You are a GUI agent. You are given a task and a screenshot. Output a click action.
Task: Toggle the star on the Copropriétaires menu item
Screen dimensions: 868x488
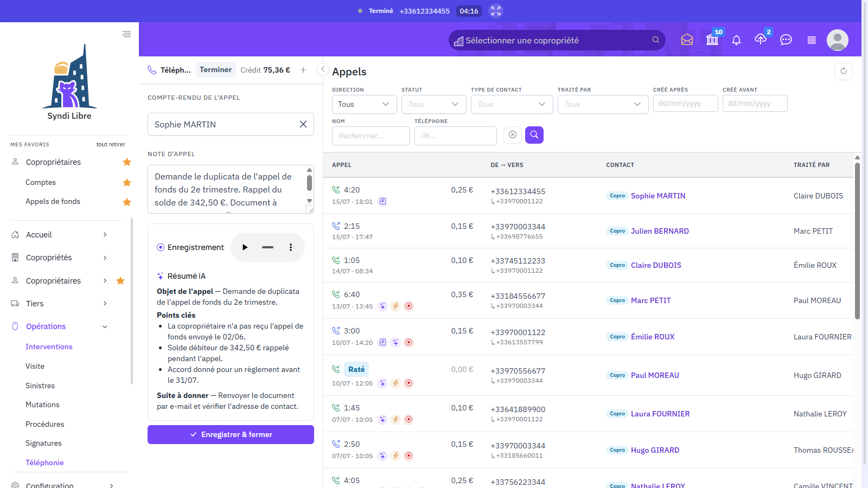120,281
